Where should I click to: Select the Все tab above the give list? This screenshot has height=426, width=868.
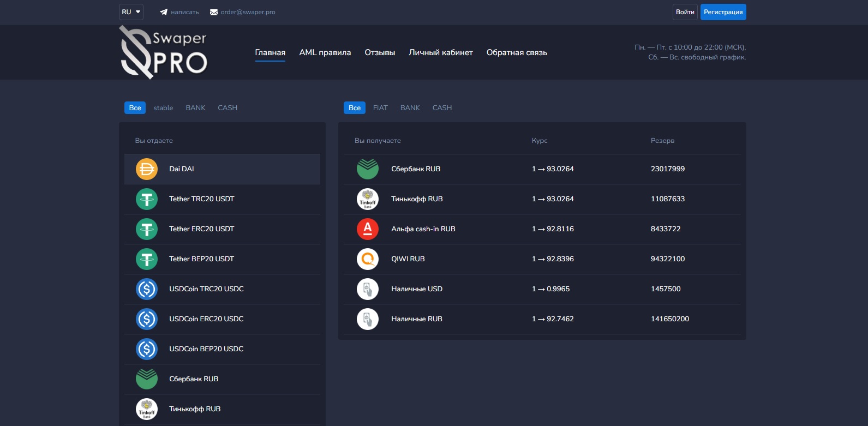coord(135,108)
